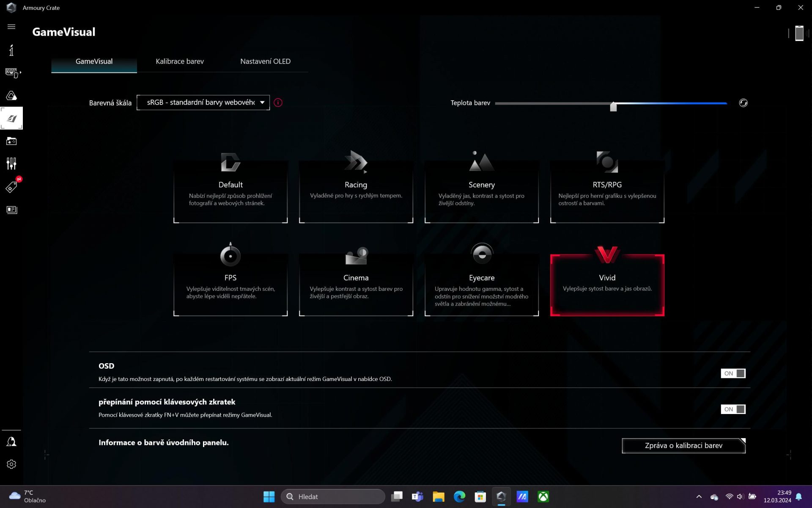This screenshot has width=812, height=508.
Task: Reset the color temperature with refresh icon
Action: coord(743,103)
